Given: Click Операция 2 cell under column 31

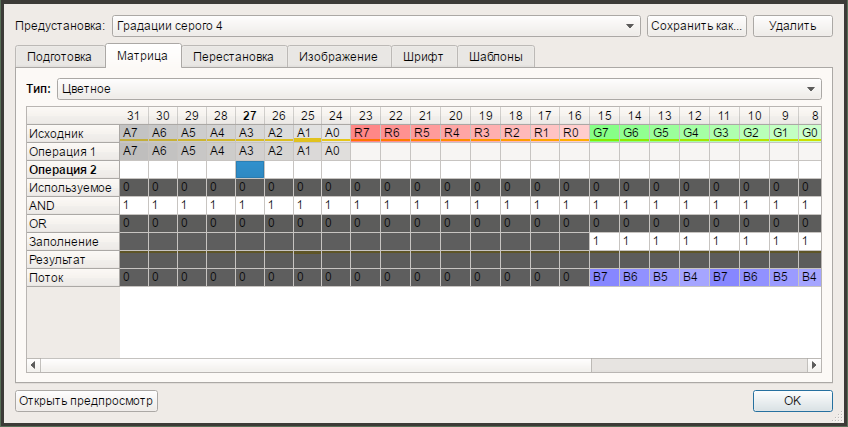Looking at the screenshot, I should [x=134, y=170].
